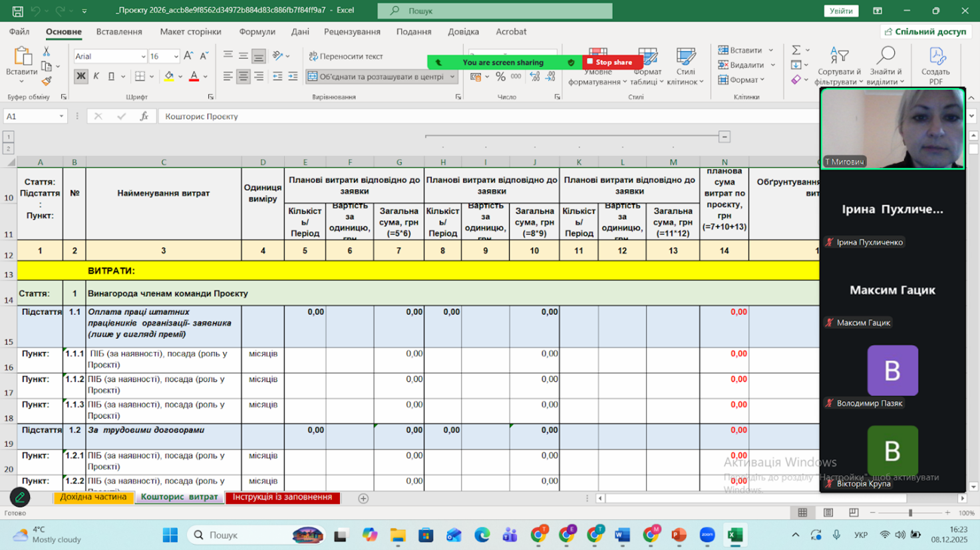Expand the font size 16 dropdown
Image resolution: width=980 pixels, height=550 pixels.
(x=176, y=57)
